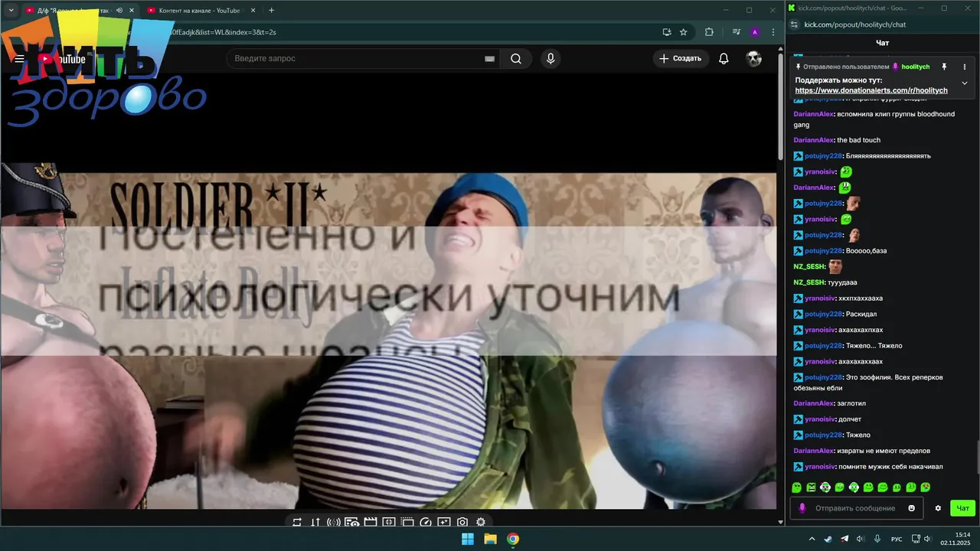Open YouTube notifications bell
The height and width of the screenshot is (551, 980).
click(724, 59)
